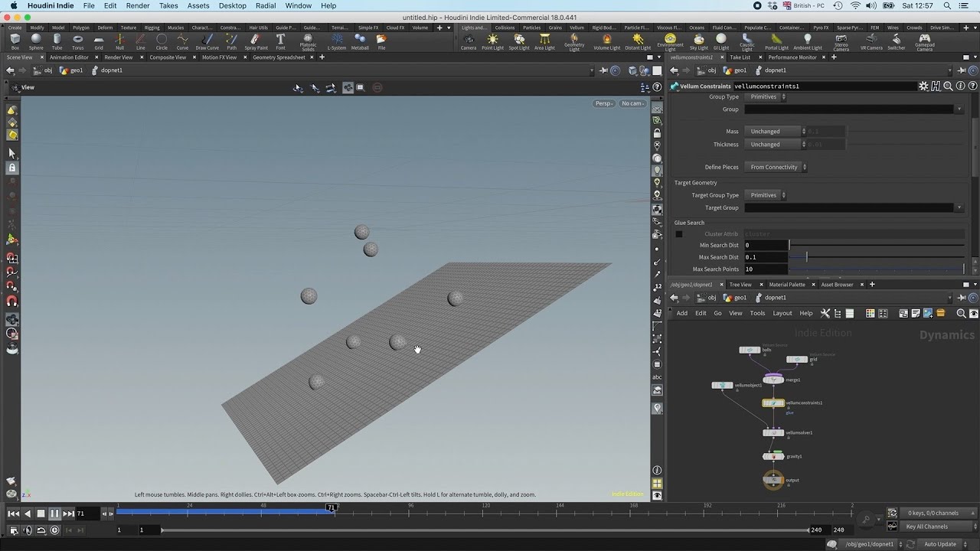
Task: Adjust the Max Search Points slider
Action: 877,269
